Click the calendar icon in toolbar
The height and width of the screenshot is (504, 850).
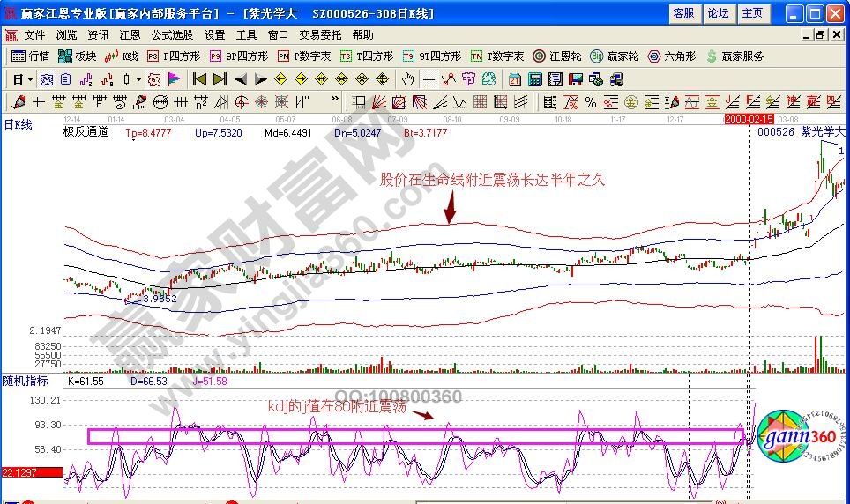point(515,79)
